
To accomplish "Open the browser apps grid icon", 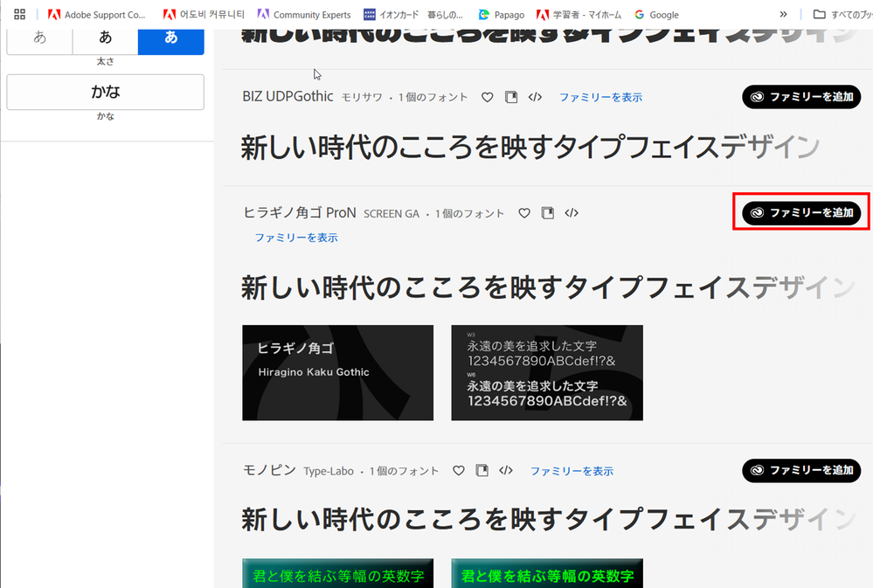I will point(19,15).
